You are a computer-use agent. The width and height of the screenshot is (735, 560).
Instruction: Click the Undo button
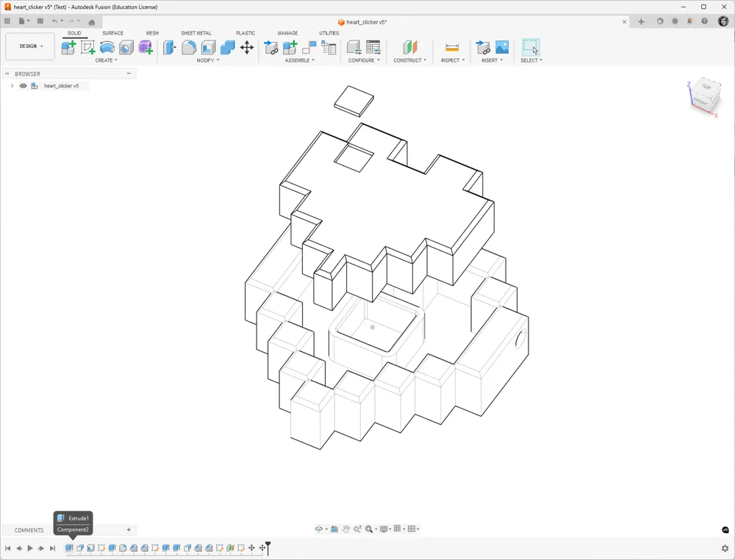point(54,21)
